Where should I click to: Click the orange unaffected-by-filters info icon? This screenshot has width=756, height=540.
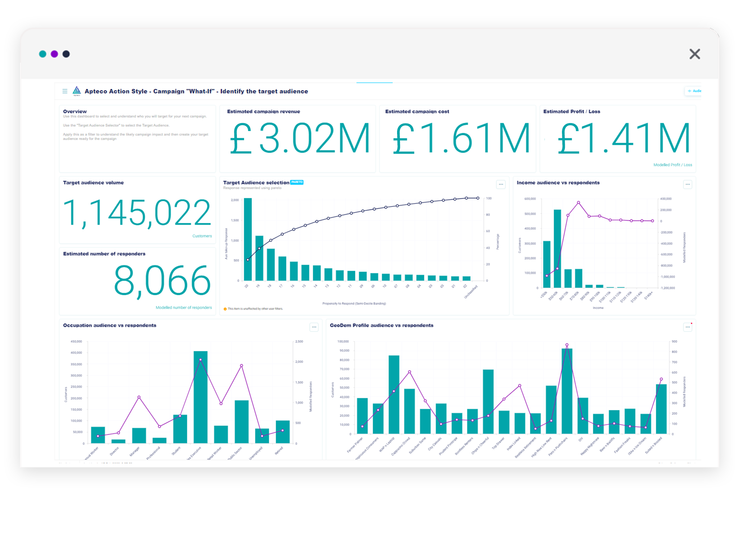click(x=225, y=309)
